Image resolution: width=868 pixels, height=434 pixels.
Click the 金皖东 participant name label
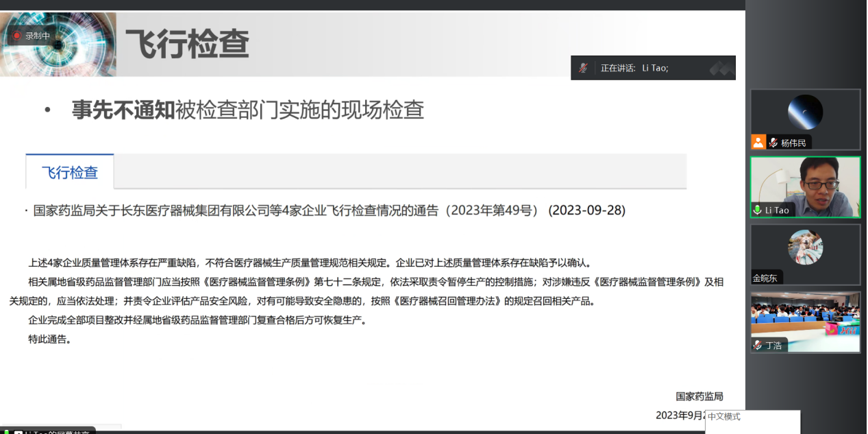coord(767,278)
